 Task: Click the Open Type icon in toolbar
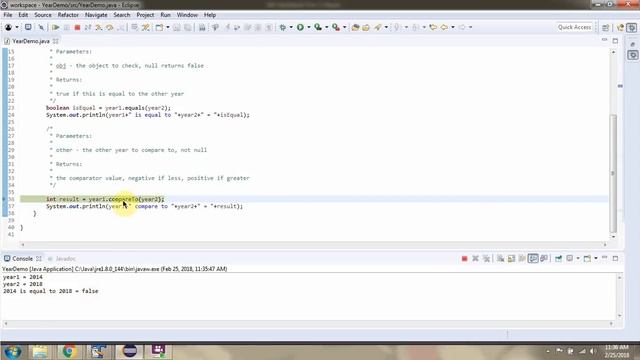pos(356,27)
